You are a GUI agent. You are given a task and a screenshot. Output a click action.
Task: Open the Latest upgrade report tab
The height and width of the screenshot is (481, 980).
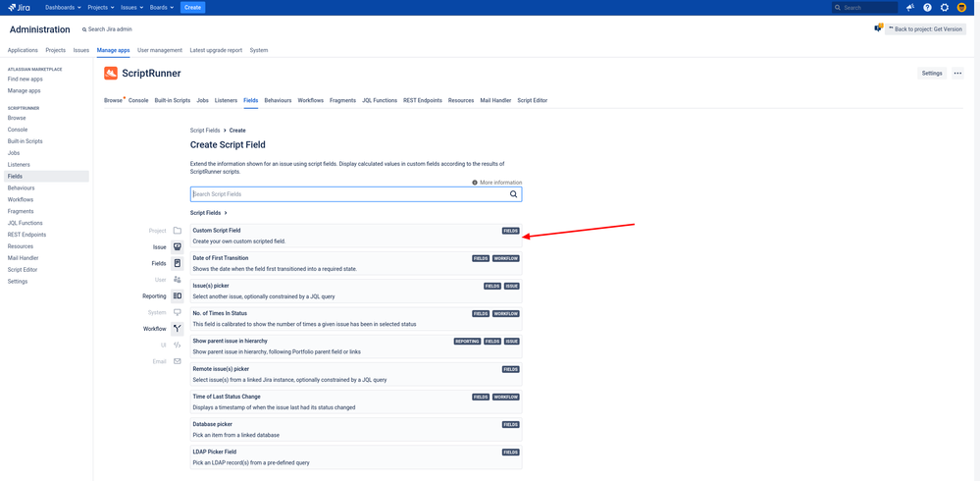click(x=216, y=50)
